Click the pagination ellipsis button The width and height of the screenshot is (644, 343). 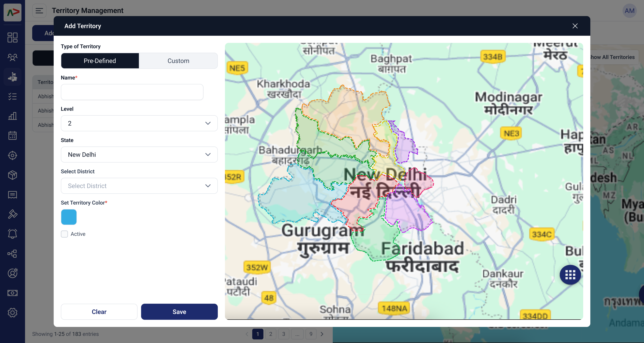point(297,334)
